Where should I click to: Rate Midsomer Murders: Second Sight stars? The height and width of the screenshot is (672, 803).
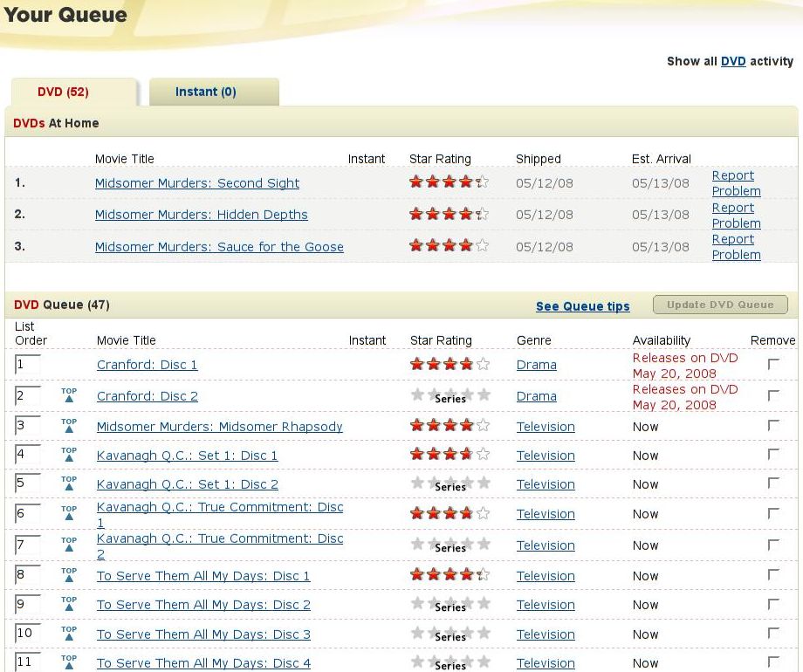click(x=449, y=182)
